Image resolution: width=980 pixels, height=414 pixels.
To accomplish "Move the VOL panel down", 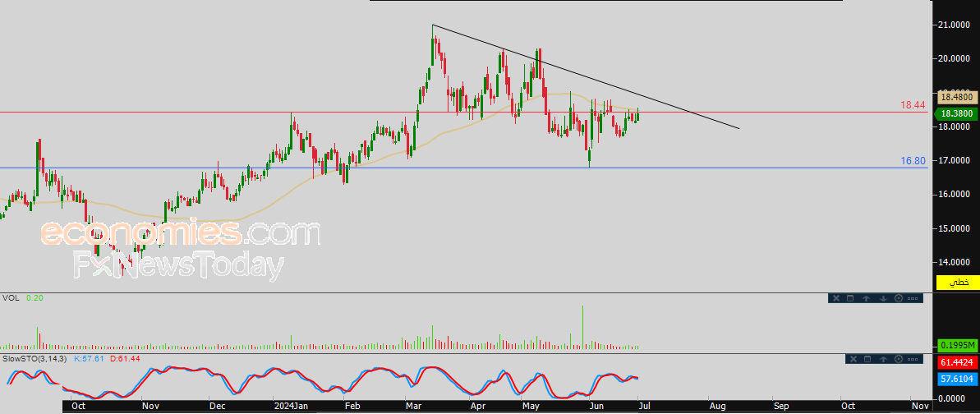I will click(x=883, y=299).
